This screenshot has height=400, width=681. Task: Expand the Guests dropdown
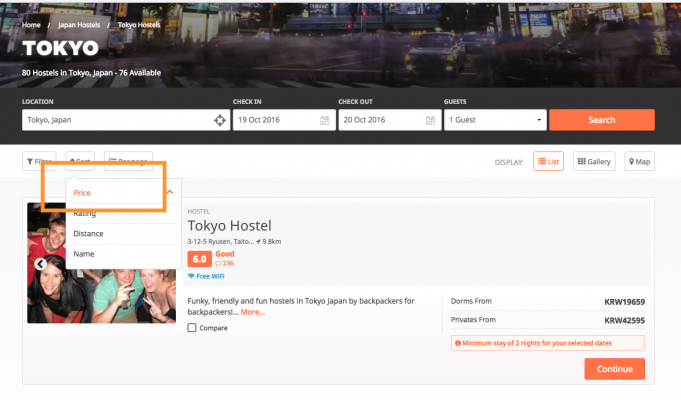(495, 120)
